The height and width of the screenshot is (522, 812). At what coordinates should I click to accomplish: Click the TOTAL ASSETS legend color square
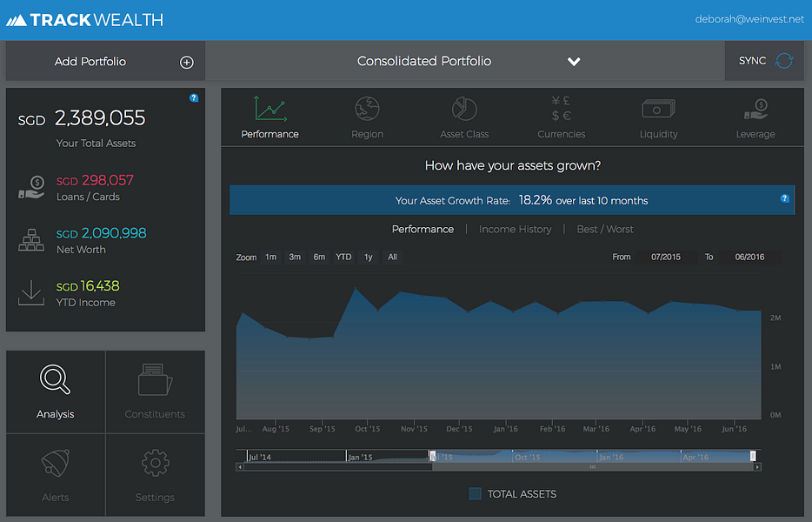(476, 493)
